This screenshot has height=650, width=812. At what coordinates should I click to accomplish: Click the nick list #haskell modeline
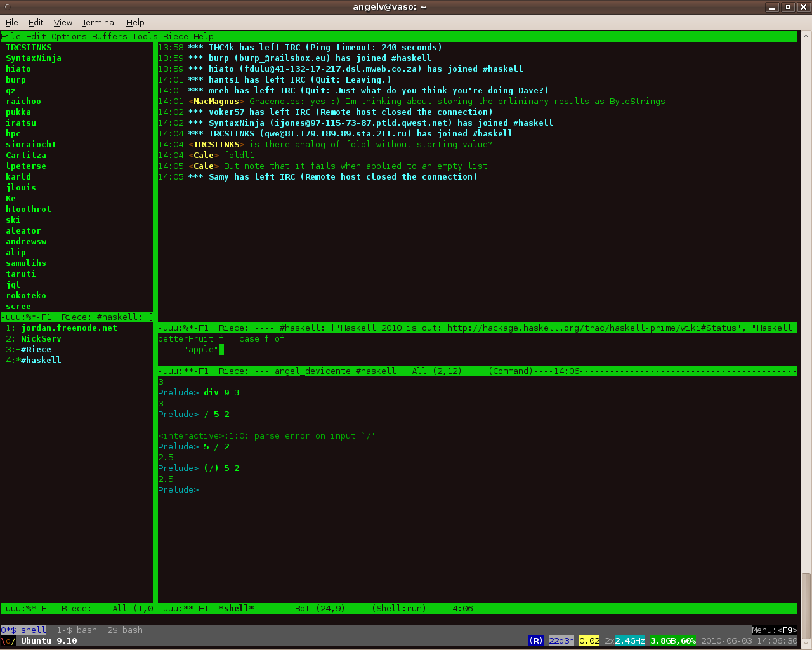77,317
